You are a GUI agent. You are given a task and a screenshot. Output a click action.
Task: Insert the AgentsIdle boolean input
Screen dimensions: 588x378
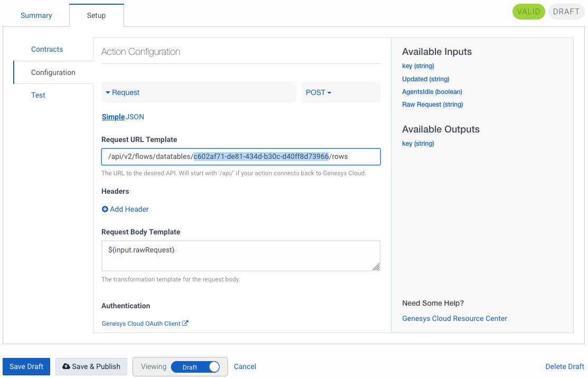[432, 91]
